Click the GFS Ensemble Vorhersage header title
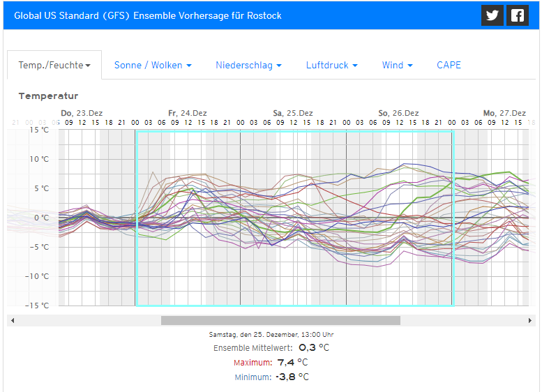542x392 pixels. 148,15
